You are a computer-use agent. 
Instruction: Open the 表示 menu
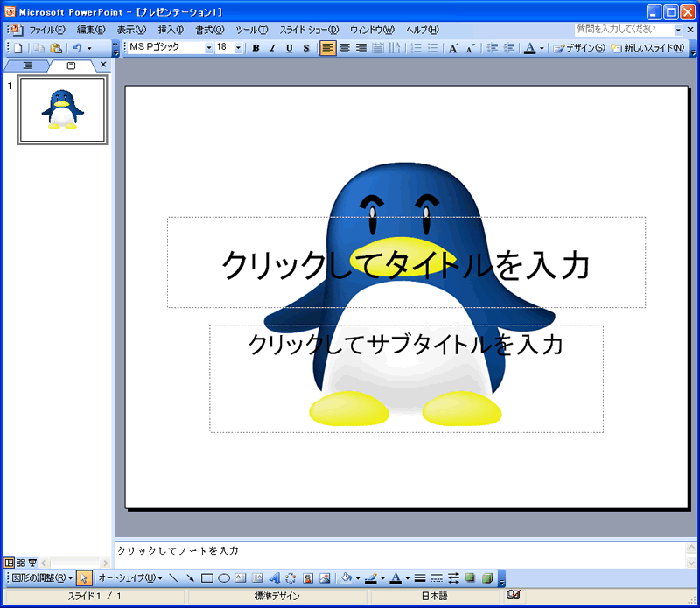pyautogui.click(x=132, y=30)
